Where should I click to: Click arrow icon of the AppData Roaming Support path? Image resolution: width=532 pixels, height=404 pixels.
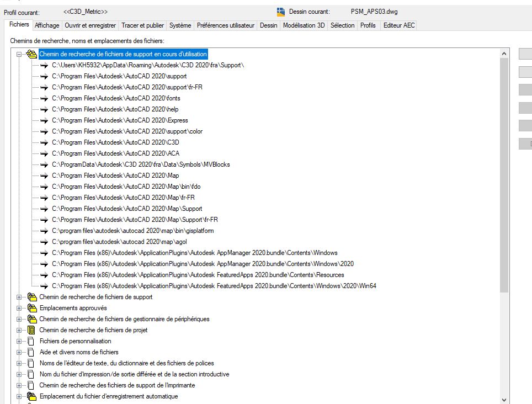point(44,65)
